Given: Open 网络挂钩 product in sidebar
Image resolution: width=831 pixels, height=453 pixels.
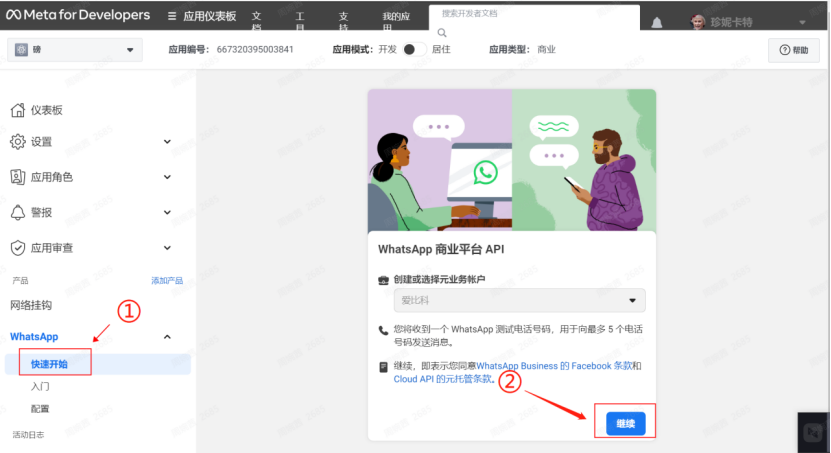Looking at the screenshot, I should 31,305.
